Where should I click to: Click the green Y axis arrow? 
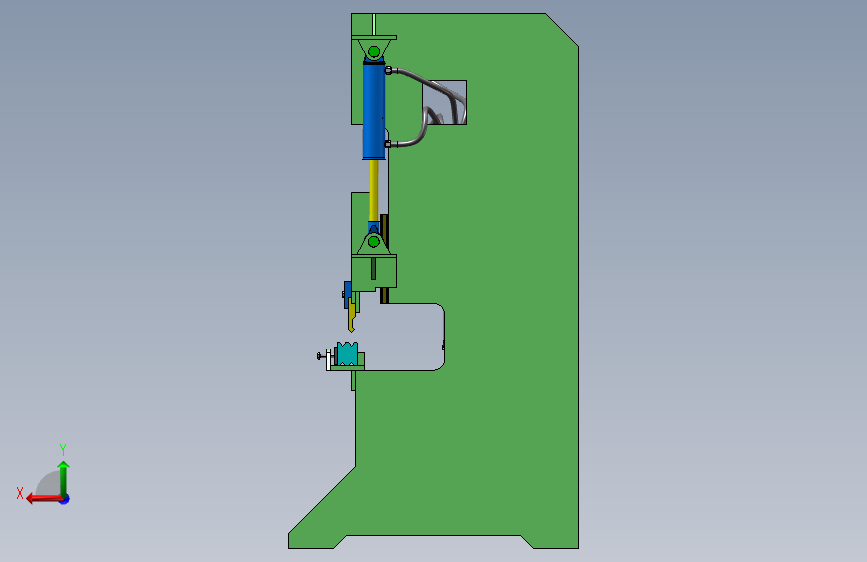[x=64, y=479]
